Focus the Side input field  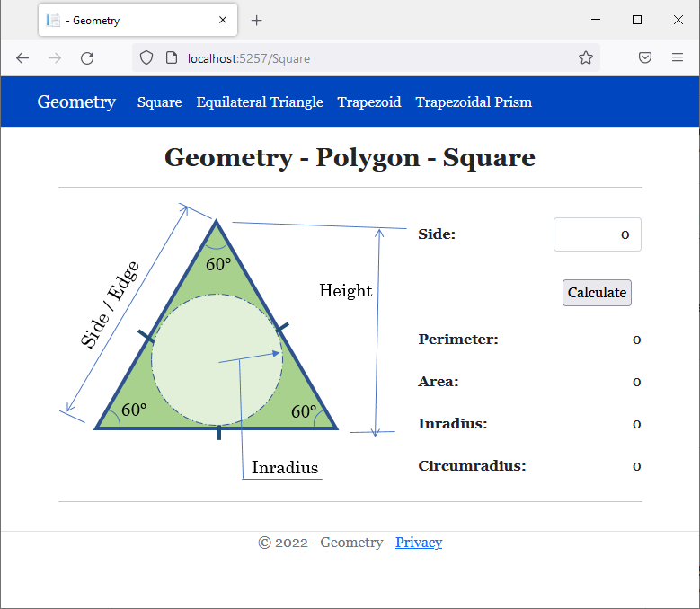click(x=598, y=234)
